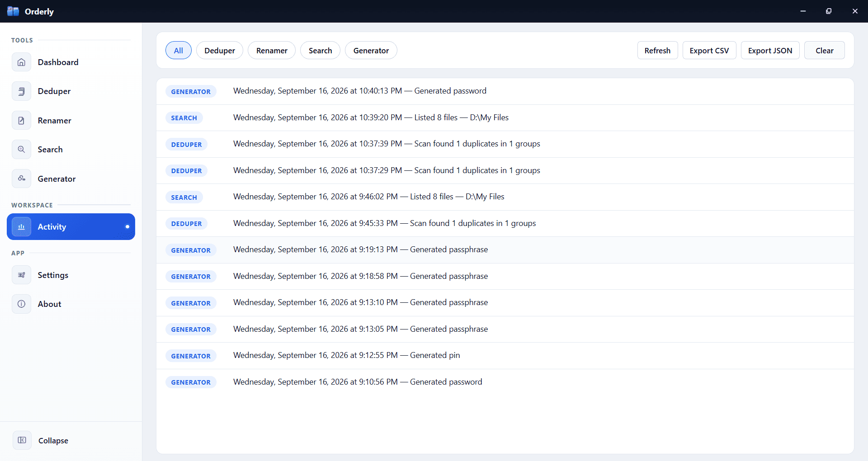Click SEARCH badge on 10:39:20 PM row
The height and width of the screenshot is (461, 868).
tap(184, 118)
